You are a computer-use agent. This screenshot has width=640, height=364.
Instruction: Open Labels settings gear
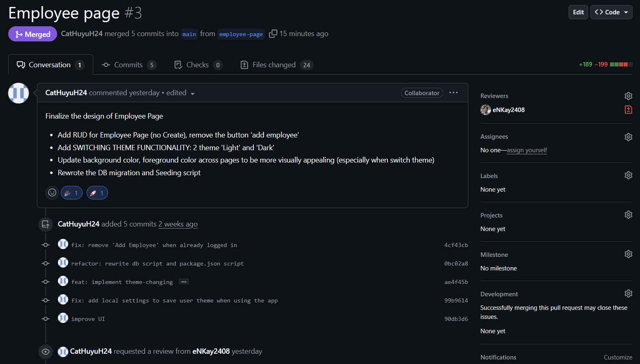pos(628,175)
